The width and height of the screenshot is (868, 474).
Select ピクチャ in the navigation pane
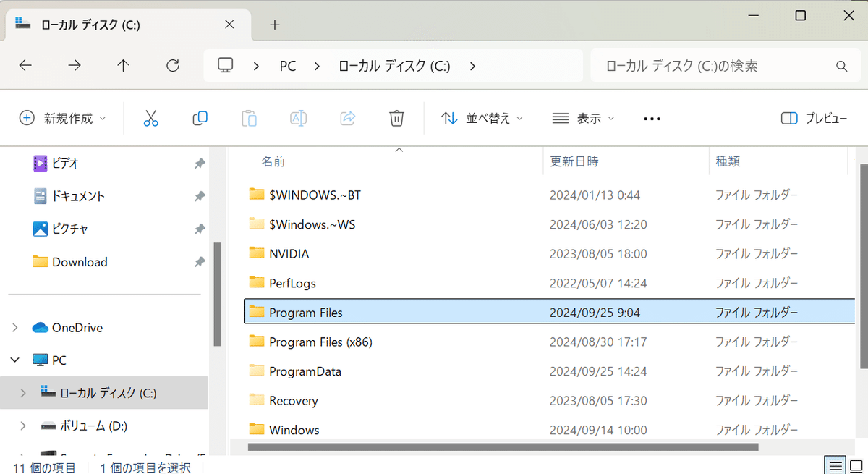point(69,229)
